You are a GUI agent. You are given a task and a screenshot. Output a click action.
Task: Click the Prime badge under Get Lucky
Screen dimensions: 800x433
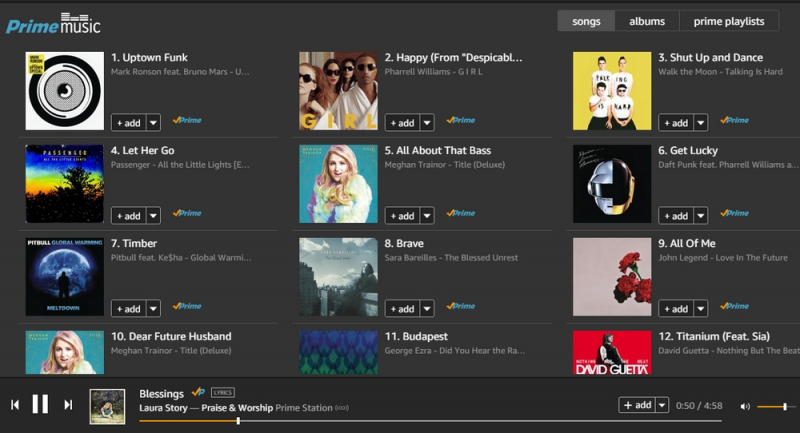tap(735, 213)
